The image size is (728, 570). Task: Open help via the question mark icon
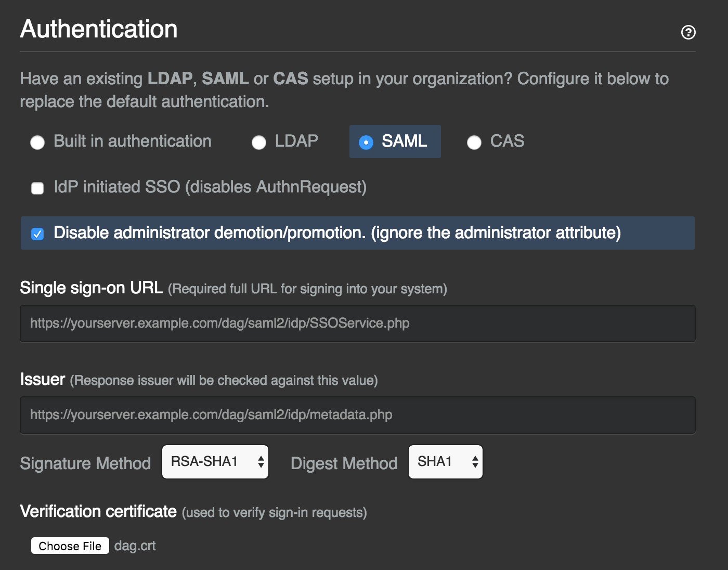click(688, 32)
